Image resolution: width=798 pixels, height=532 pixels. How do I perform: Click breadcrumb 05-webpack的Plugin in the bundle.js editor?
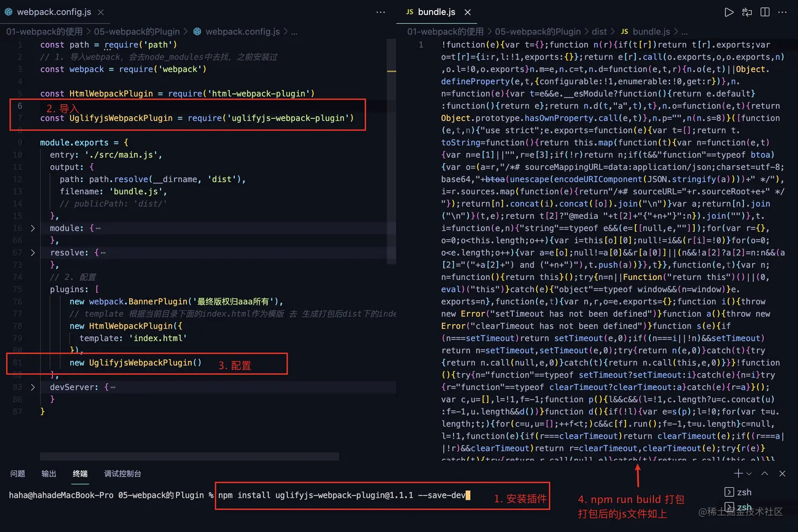click(538, 32)
